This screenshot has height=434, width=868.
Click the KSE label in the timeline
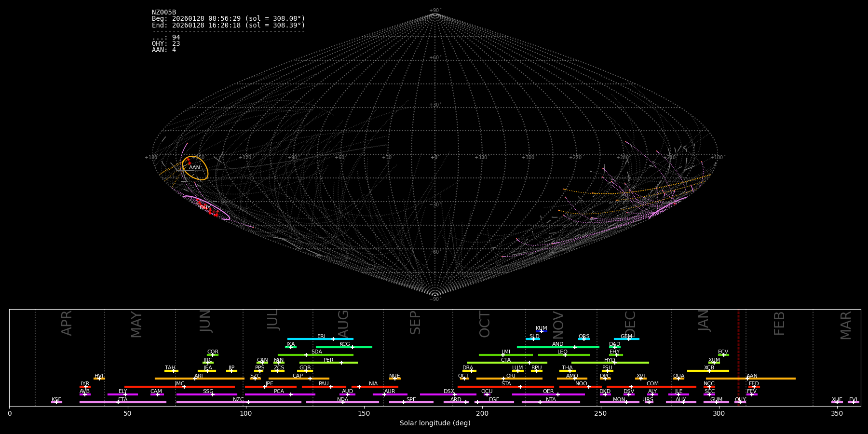click(x=56, y=400)
